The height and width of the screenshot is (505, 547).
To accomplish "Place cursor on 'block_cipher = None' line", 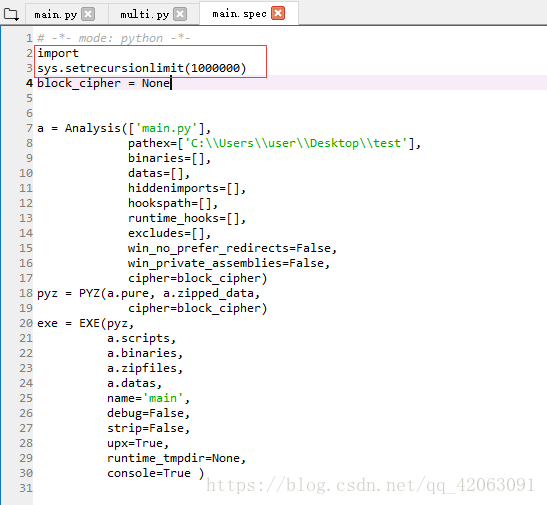I will pyautogui.click(x=104, y=83).
